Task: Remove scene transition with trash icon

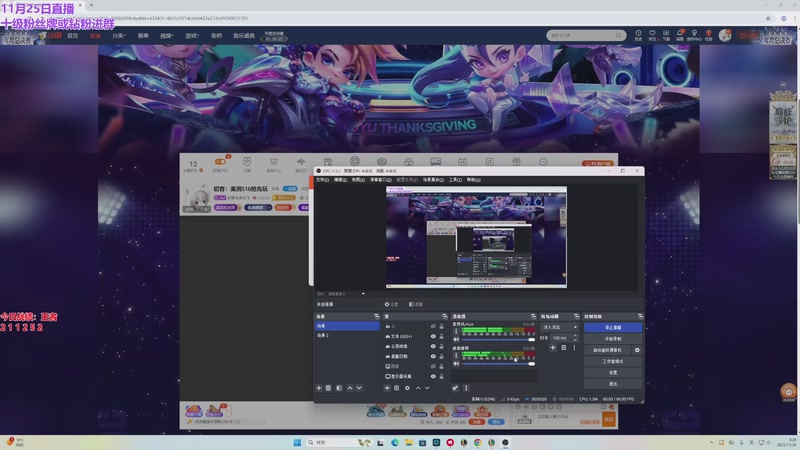Action: click(564, 347)
